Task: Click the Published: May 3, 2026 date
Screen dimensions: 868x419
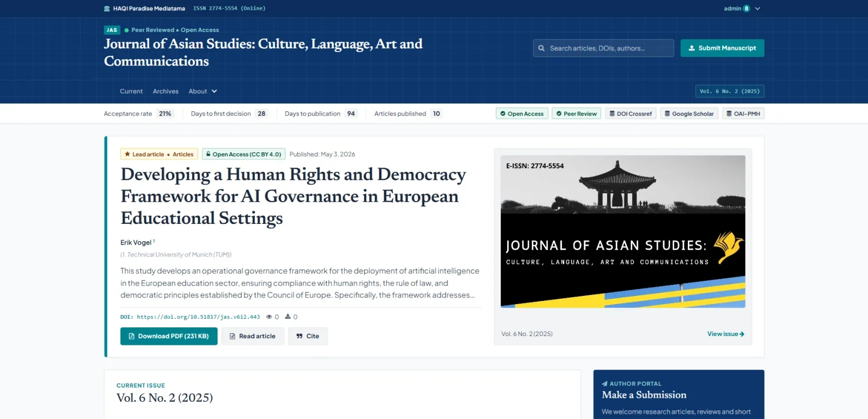Action: [x=322, y=154]
